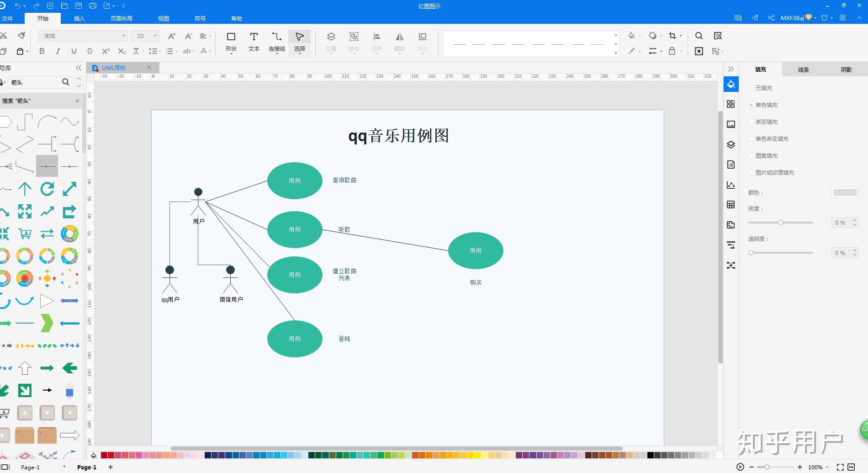This screenshot has height=473, width=868.
Task: Select the 图片或纹理填充 option
Action: tap(772, 172)
